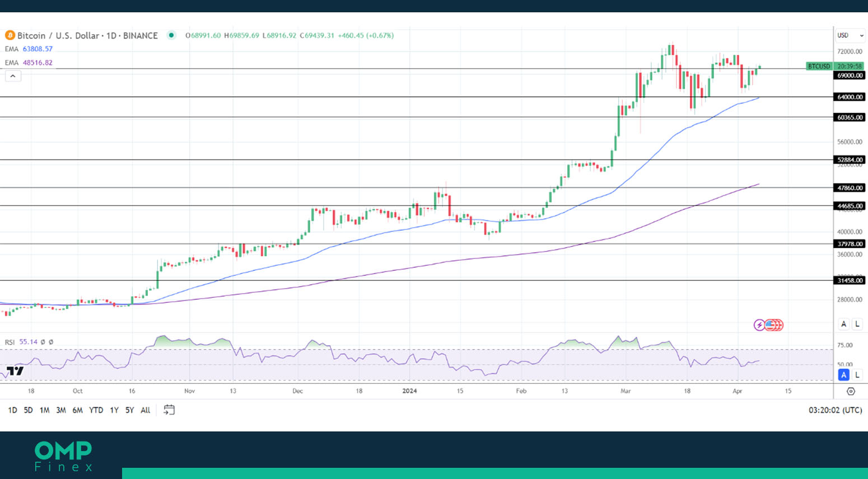This screenshot has width=868, height=479.
Task: Select the EMA 63808.57 indicator legend
Action: pos(29,49)
